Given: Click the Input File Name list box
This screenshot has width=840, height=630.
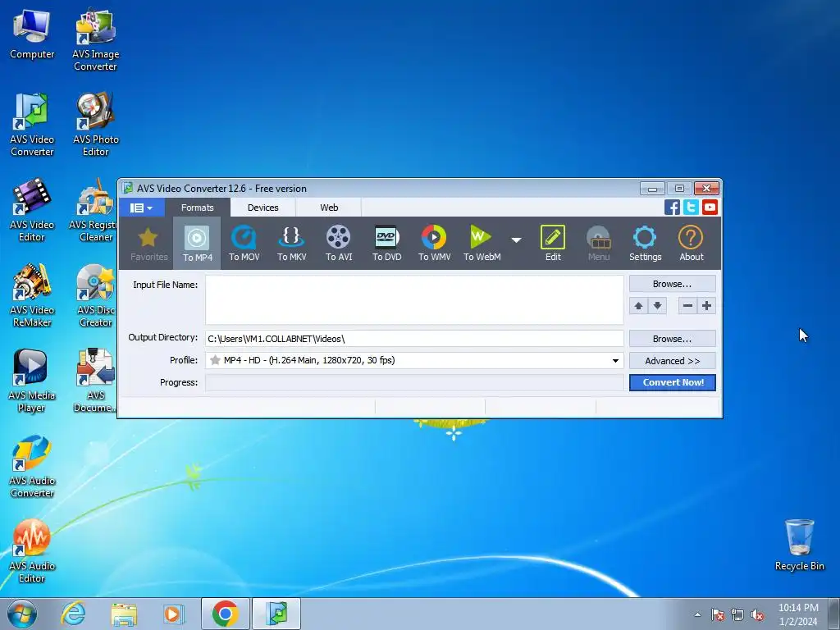Looking at the screenshot, I should [x=414, y=300].
